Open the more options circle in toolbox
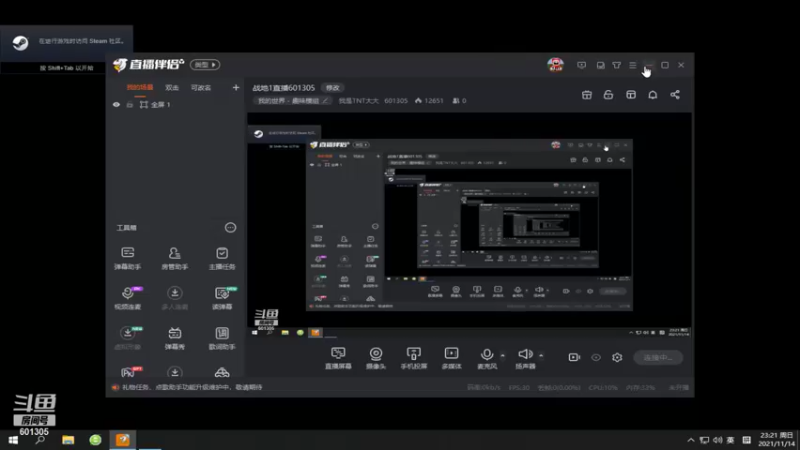Screen dimensions: 800x450 (x=231, y=228)
